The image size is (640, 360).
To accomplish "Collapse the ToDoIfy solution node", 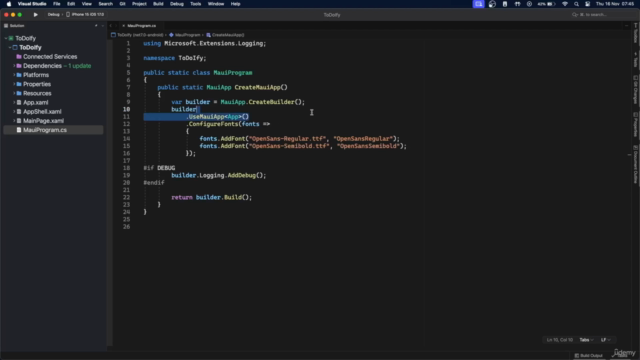I will tap(6, 38).
